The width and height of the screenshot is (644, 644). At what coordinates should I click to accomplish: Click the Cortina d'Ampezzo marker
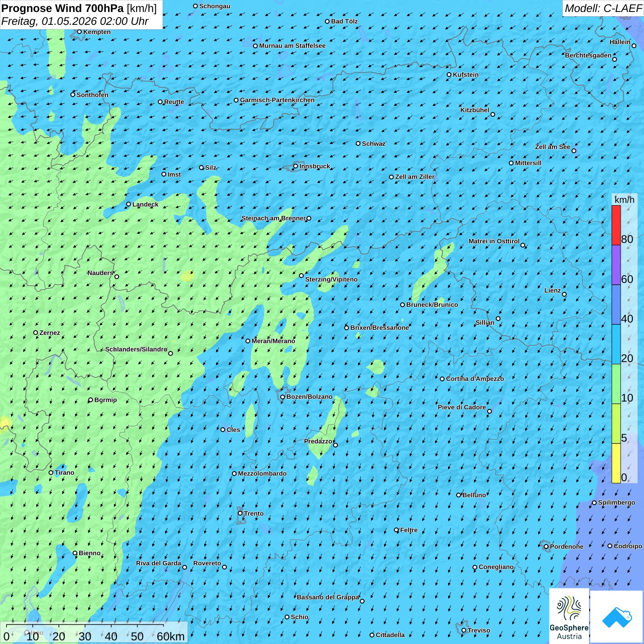(x=443, y=379)
